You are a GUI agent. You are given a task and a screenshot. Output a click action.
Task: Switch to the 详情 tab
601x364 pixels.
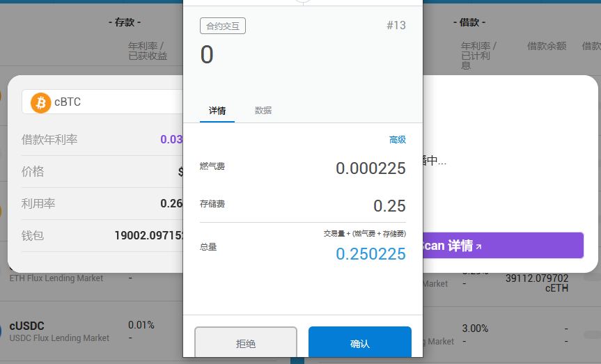217,111
